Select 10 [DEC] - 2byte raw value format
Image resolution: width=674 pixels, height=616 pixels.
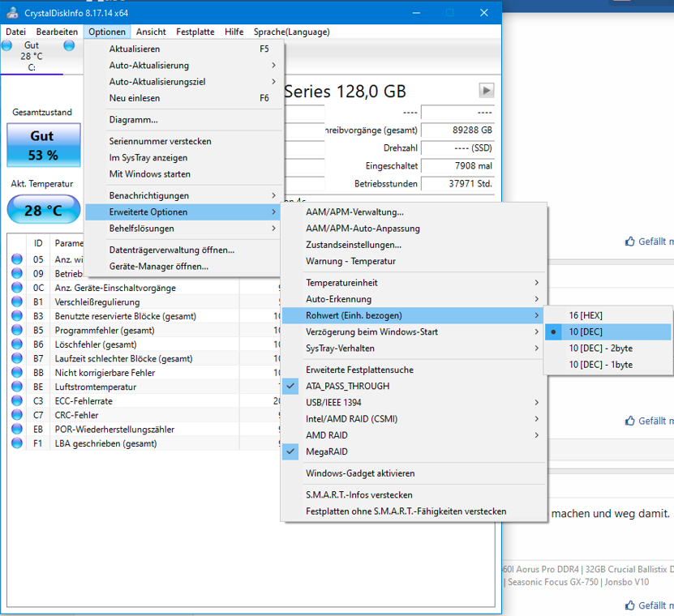607,348
